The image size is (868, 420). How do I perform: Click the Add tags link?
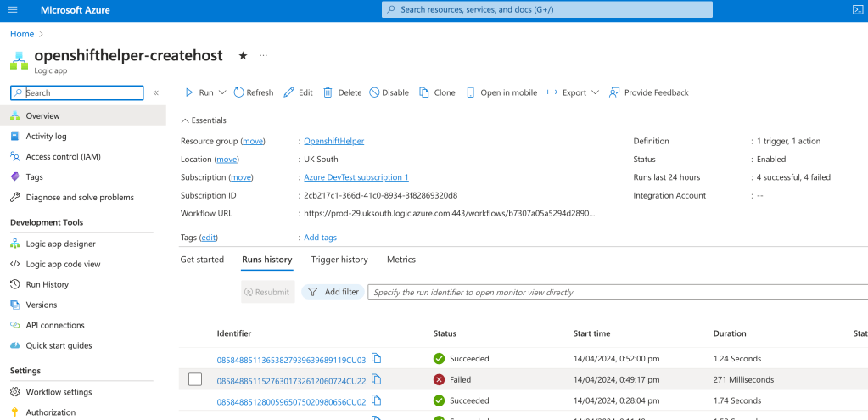(321, 238)
